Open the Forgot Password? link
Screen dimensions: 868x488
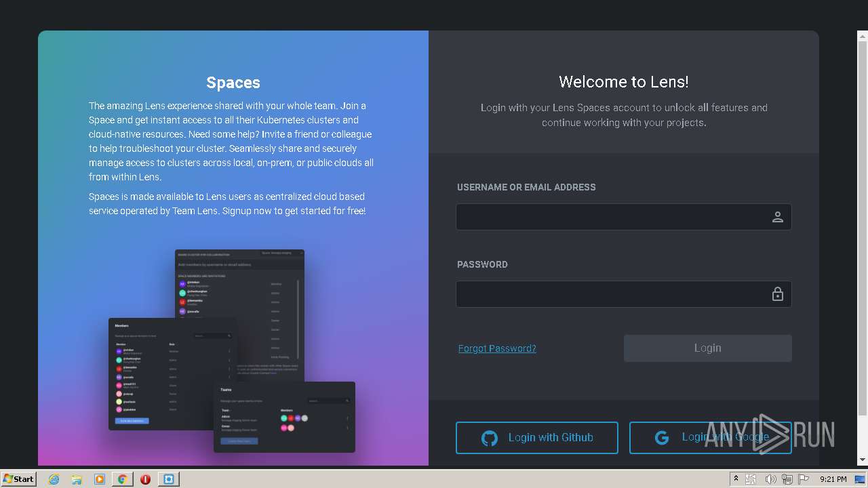coord(497,348)
